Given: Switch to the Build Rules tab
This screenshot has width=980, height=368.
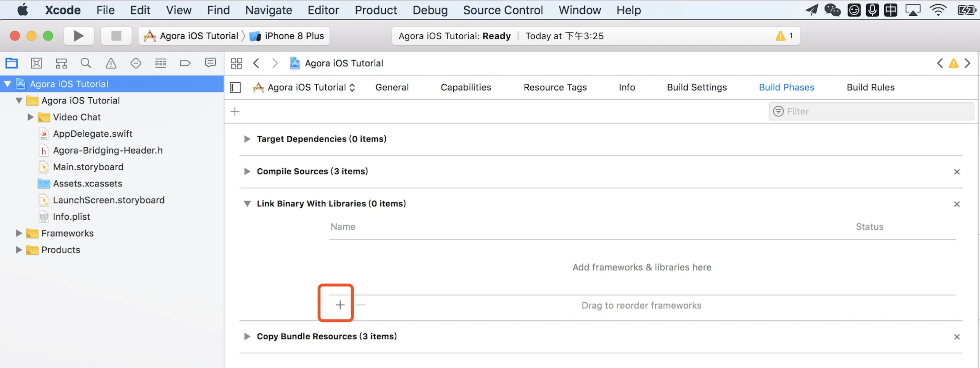Looking at the screenshot, I should pyautogui.click(x=870, y=88).
